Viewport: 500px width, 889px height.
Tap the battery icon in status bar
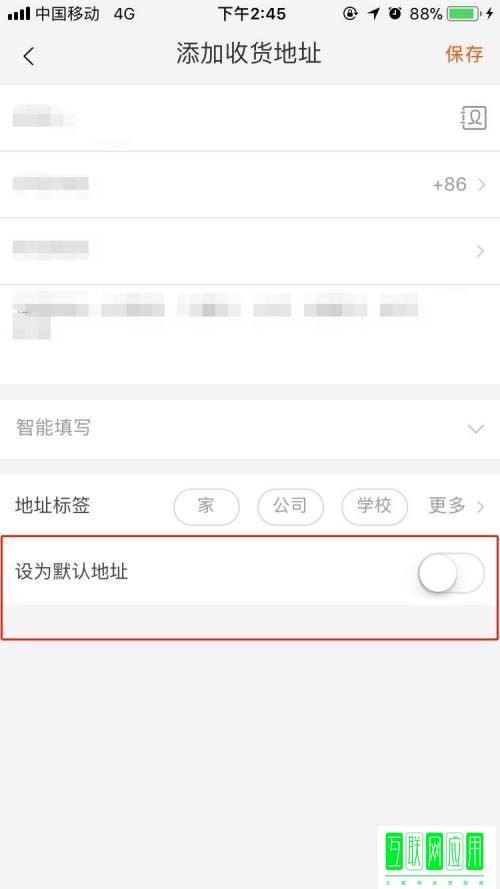coord(463,14)
